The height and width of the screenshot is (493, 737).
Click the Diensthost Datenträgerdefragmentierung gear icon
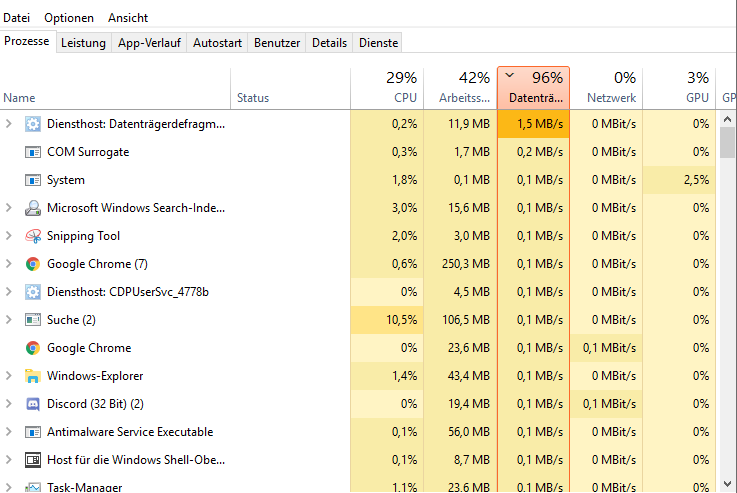pos(32,124)
